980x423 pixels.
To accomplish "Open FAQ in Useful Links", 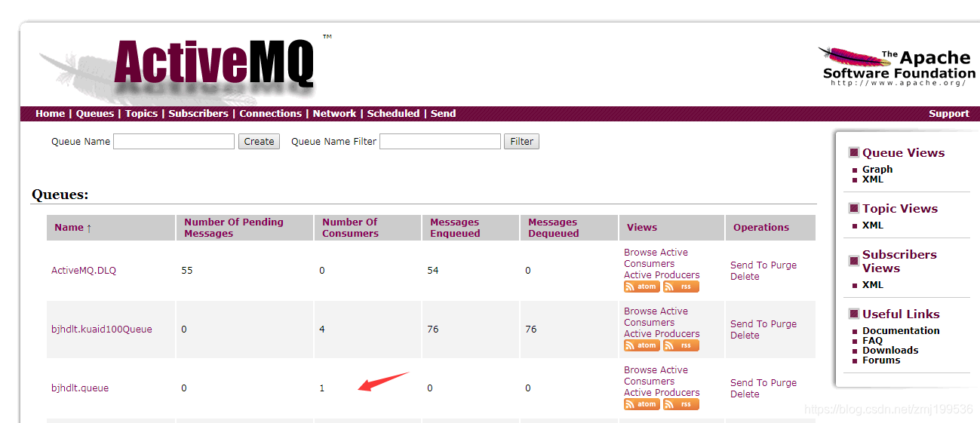I will (872, 341).
